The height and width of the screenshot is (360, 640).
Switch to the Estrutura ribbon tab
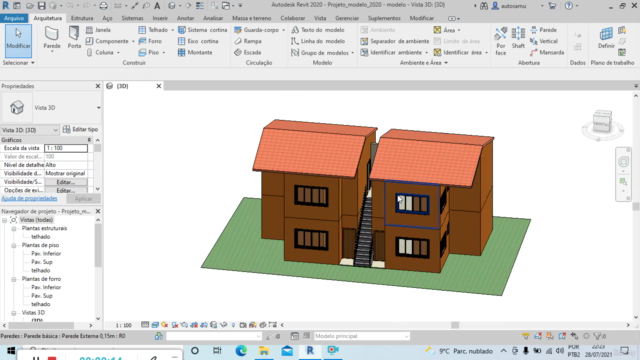point(82,18)
